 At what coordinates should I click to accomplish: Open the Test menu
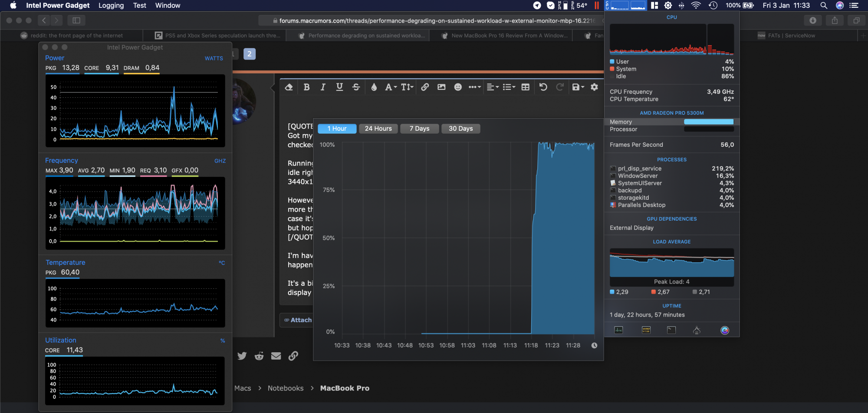[x=139, y=5]
